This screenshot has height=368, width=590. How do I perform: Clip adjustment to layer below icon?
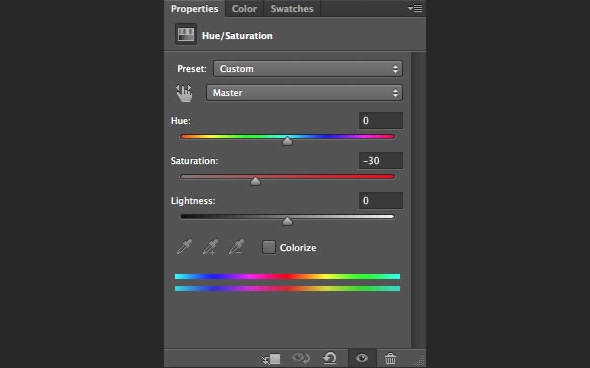click(x=271, y=359)
